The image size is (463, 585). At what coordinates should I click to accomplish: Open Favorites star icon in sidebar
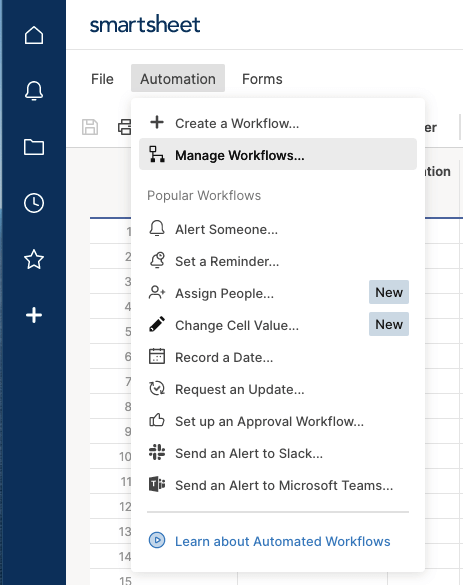[34, 259]
